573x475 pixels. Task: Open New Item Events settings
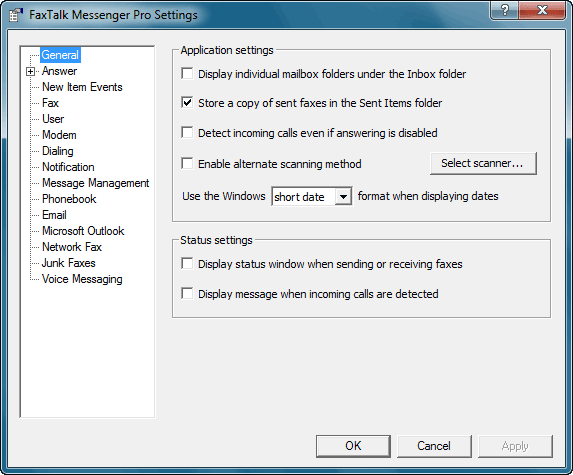(82, 87)
